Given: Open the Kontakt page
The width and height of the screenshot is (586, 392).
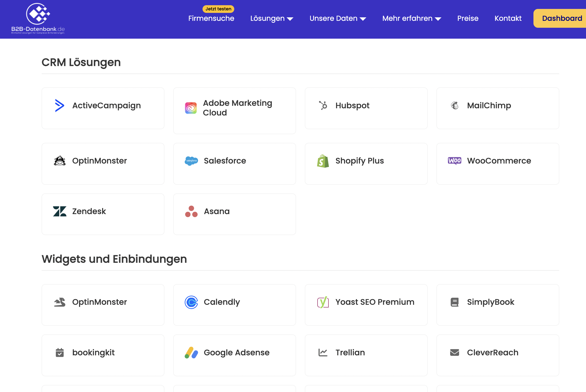Looking at the screenshot, I should (508, 19).
